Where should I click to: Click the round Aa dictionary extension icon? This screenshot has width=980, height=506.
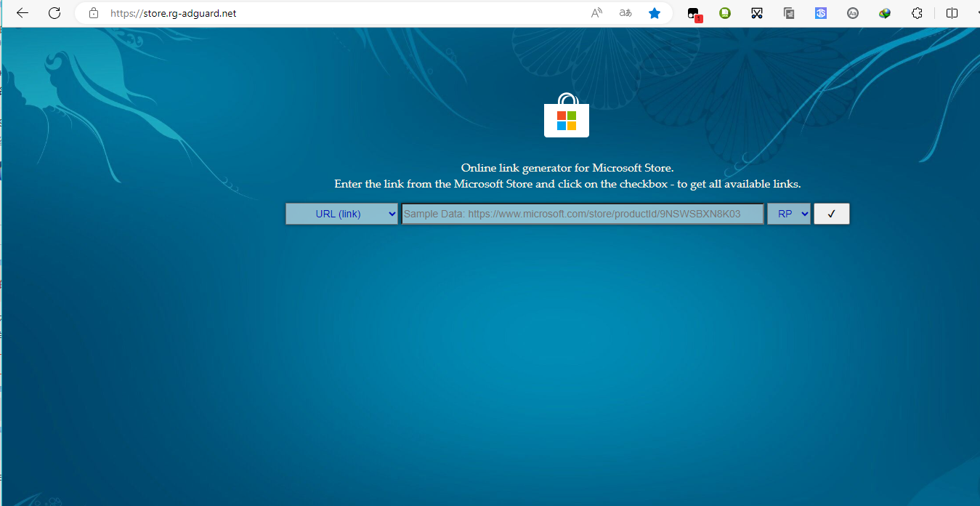click(x=853, y=13)
